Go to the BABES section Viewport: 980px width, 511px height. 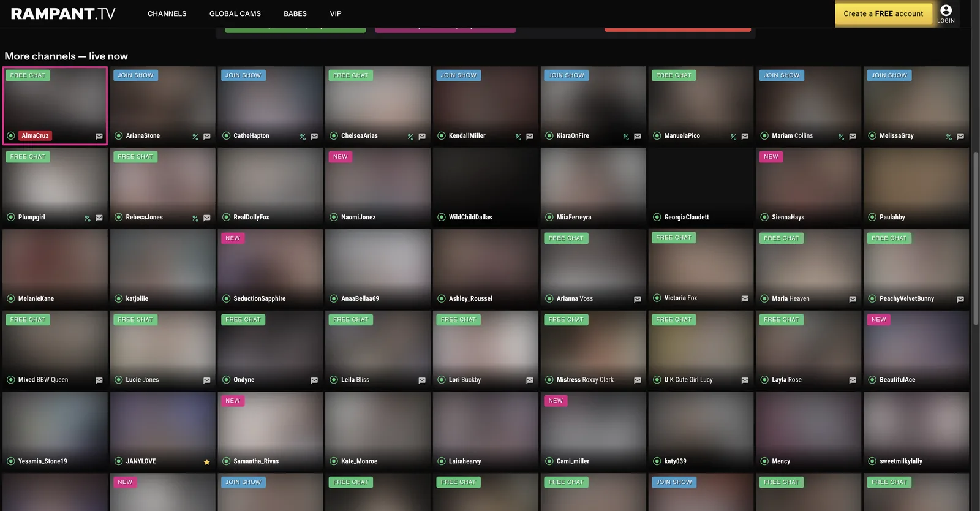pyautogui.click(x=295, y=13)
